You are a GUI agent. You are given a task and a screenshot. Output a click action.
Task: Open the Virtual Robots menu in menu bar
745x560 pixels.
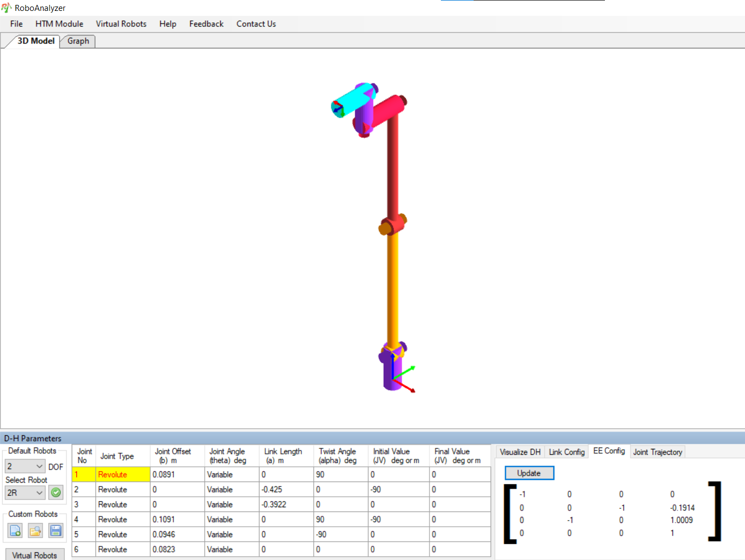(121, 24)
